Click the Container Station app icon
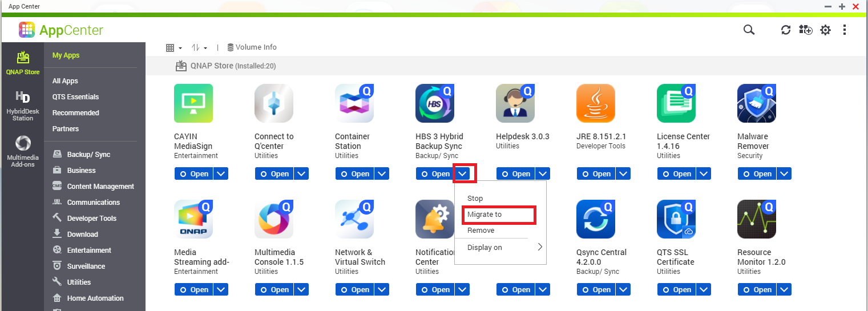This screenshot has width=868, height=311. pyautogui.click(x=354, y=103)
